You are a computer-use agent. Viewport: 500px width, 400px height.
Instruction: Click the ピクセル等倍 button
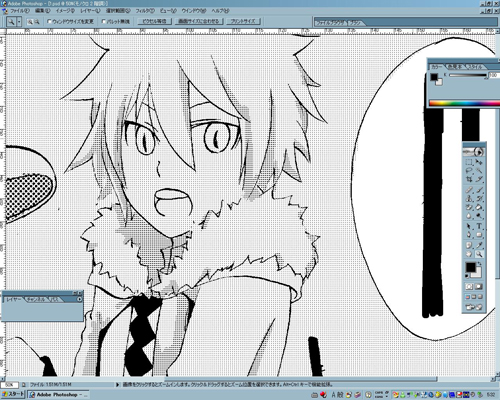click(x=154, y=21)
